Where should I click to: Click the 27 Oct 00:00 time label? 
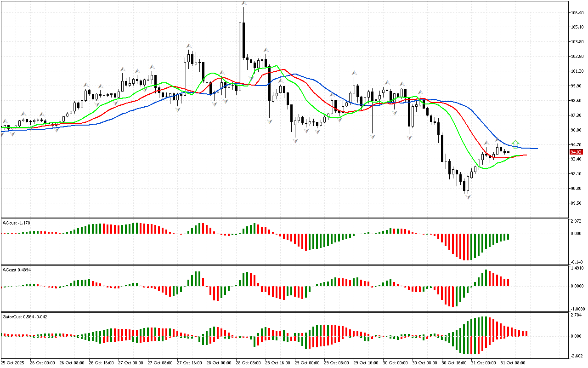[131, 362]
